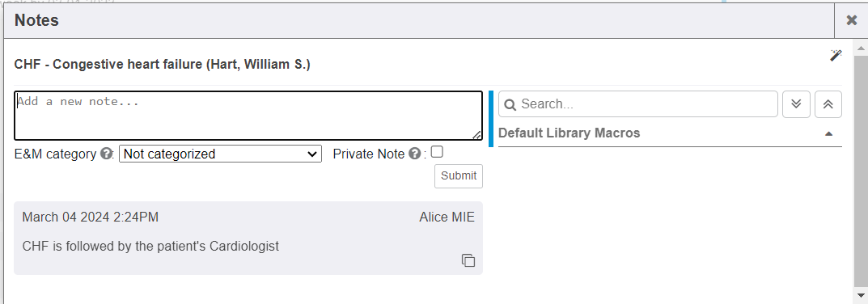
Task: Open the E&M category dropdown
Action: pos(220,154)
